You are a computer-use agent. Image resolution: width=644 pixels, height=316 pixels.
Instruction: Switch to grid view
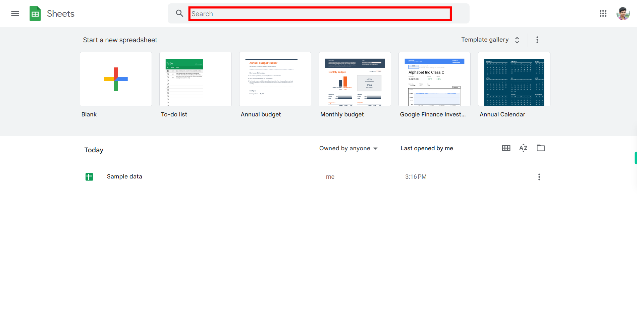(506, 148)
